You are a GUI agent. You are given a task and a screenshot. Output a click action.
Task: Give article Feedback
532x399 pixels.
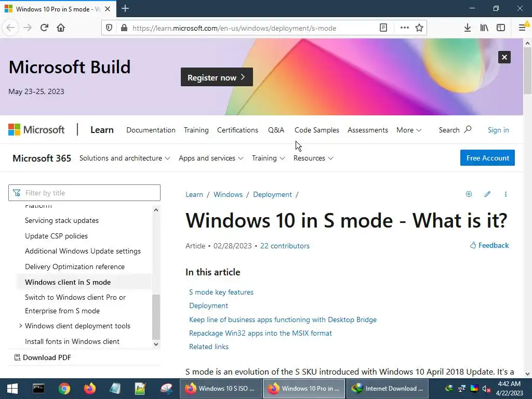(489, 245)
